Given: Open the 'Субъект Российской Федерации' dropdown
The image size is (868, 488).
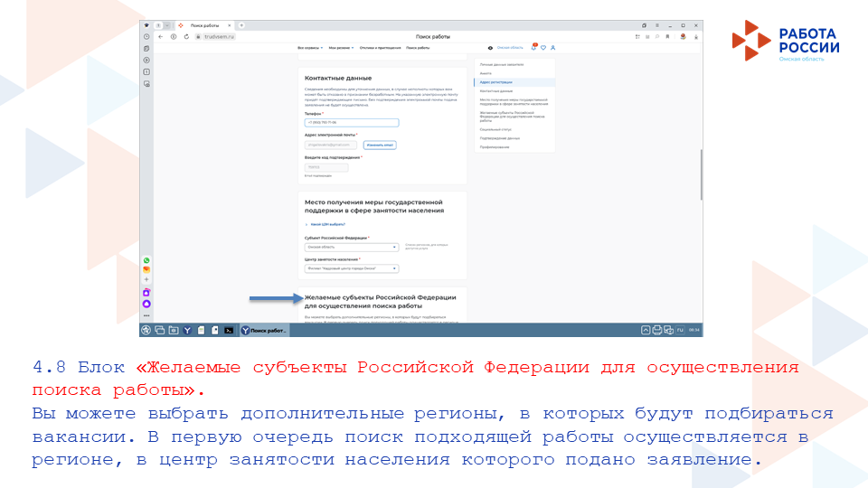Looking at the screenshot, I should pyautogui.click(x=352, y=247).
